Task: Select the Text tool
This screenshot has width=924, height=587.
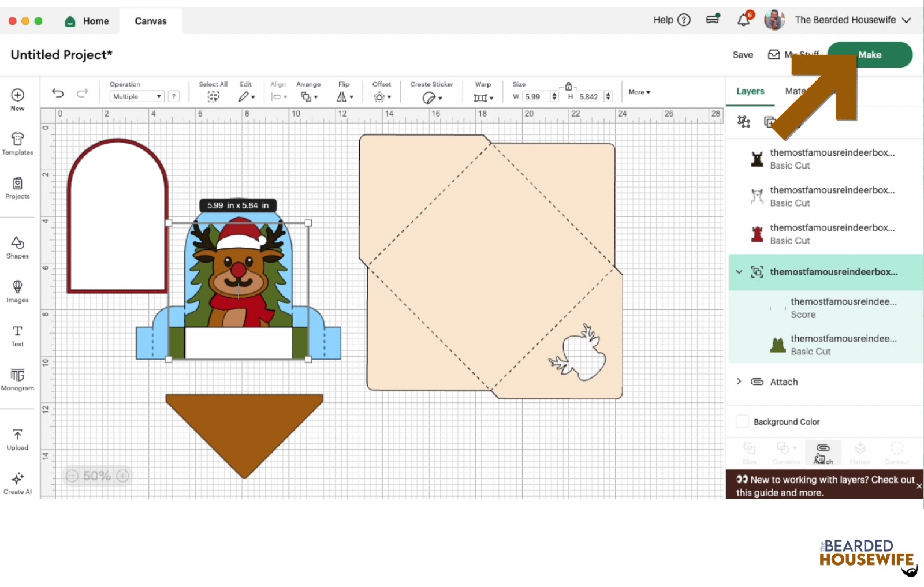Action: click(x=17, y=335)
